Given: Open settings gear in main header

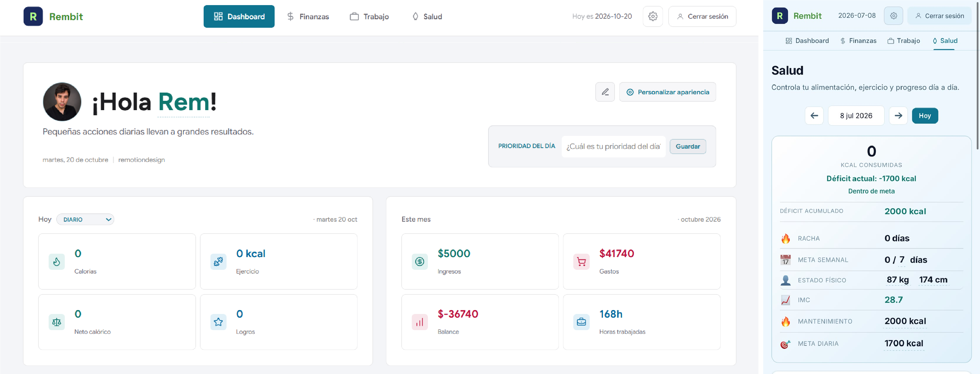Looking at the screenshot, I should tap(653, 16).
